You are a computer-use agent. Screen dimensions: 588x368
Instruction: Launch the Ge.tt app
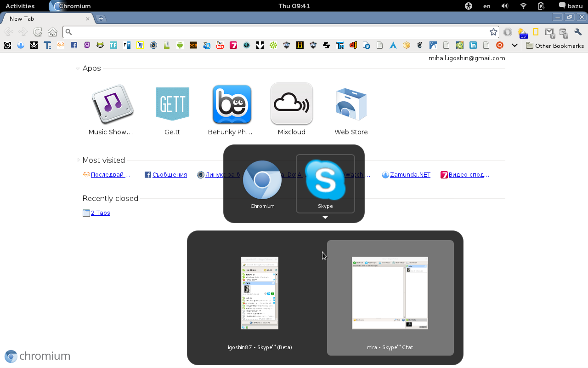coord(172,104)
